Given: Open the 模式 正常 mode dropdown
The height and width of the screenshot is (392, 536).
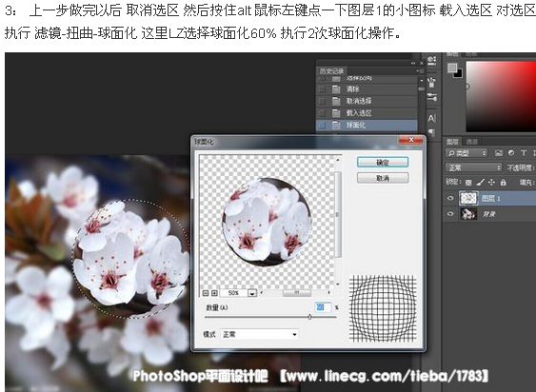Looking at the screenshot, I should click(260, 334).
